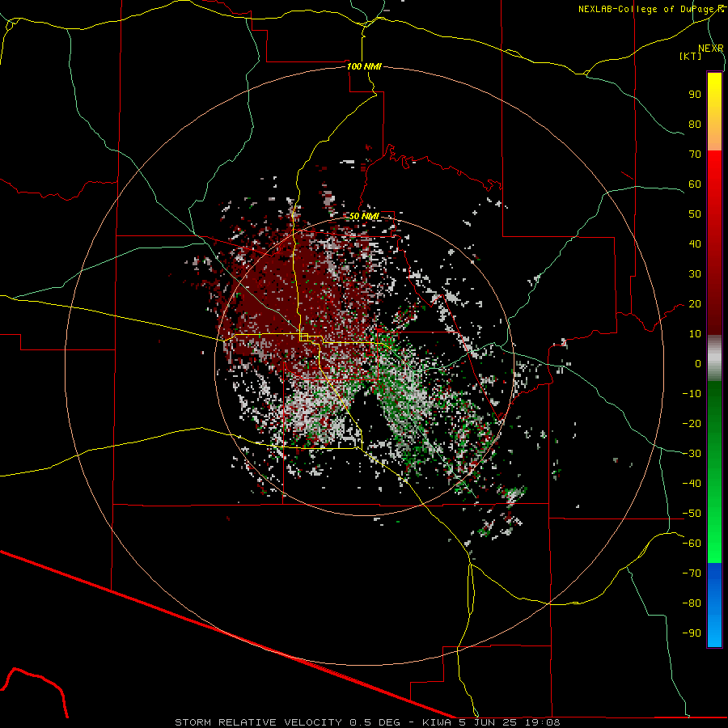
Task: Click the 50 NMI range ring label
Action: coord(364,216)
